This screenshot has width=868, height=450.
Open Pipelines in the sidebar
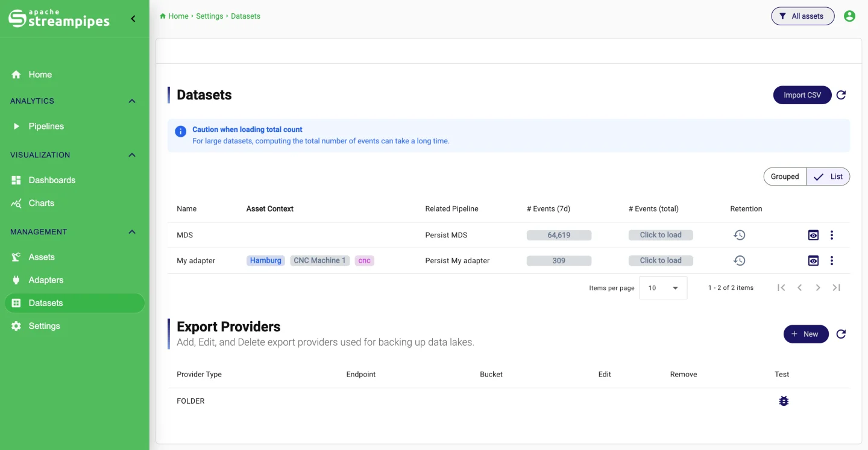point(75,127)
